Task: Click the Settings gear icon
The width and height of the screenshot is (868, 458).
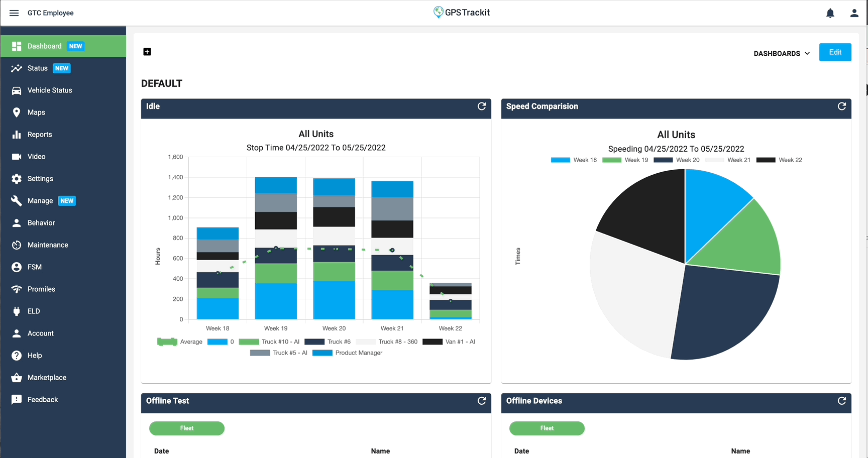Action: pyautogui.click(x=17, y=179)
